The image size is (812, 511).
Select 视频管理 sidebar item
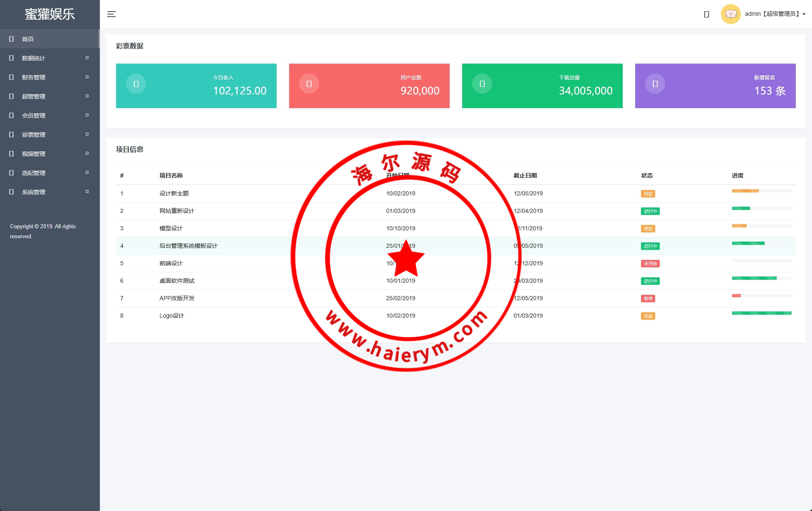33,154
